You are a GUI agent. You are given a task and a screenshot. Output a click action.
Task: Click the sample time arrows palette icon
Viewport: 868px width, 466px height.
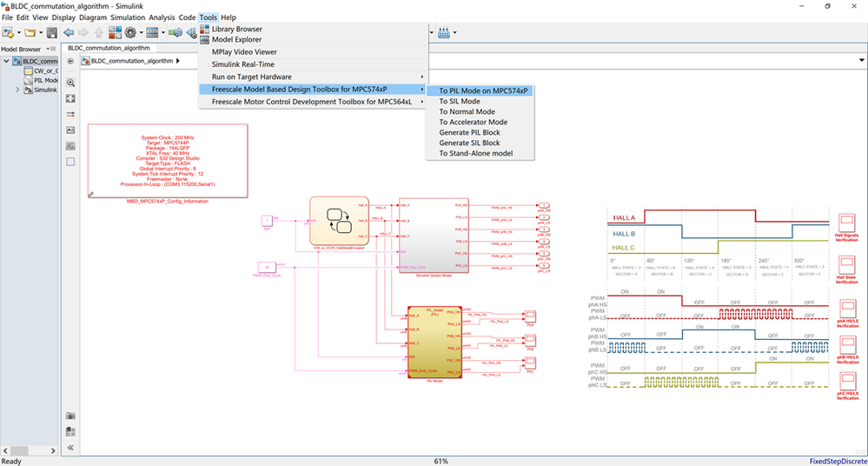pyautogui.click(x=70, y=114)
